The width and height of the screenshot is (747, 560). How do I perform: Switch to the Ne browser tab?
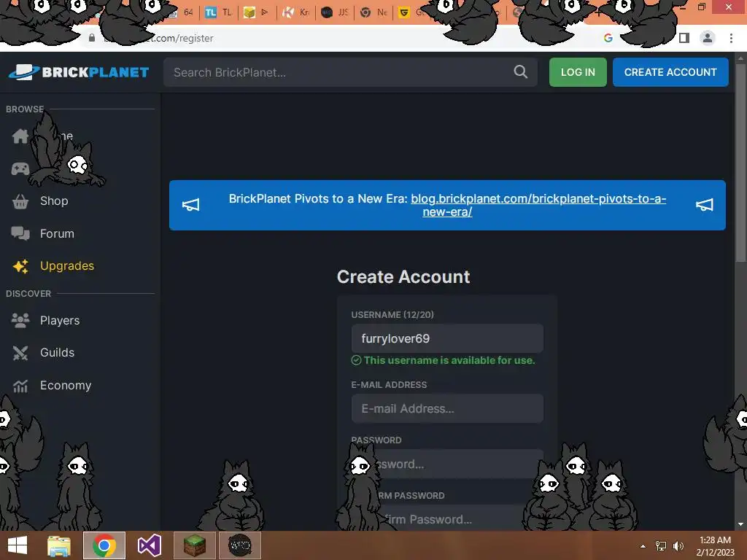click(x=373, y=12)
